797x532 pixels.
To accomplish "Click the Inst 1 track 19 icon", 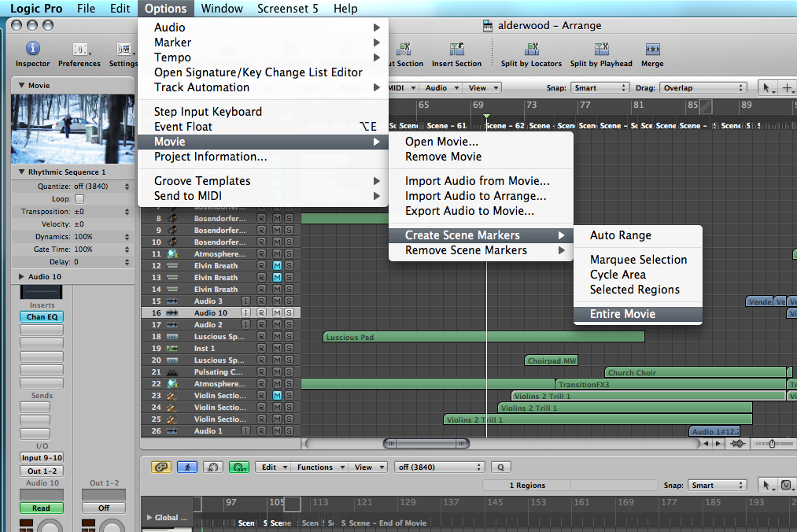I will point(172,349).
